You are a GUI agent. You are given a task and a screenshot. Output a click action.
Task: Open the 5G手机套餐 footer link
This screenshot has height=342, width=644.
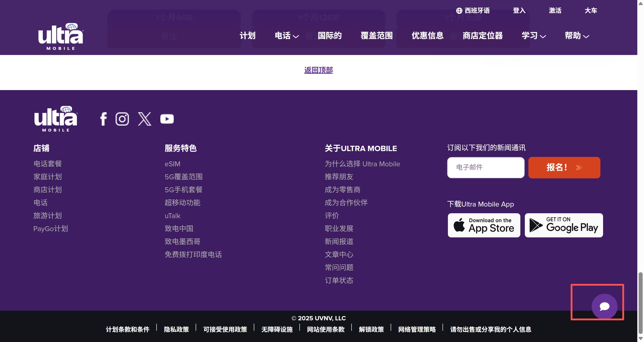pyautogui.click(x=184, y=190)
